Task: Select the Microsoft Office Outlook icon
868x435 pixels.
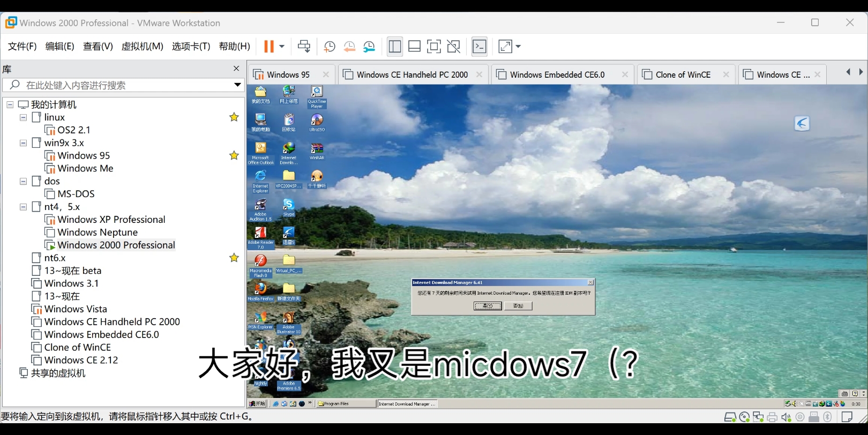Action: (x=260, y=153)
